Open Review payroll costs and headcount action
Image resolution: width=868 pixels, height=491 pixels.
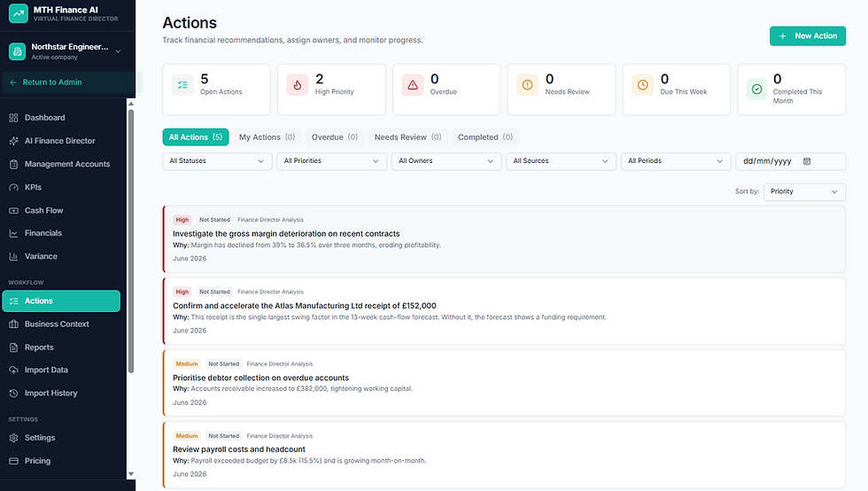tap(504, 455)
